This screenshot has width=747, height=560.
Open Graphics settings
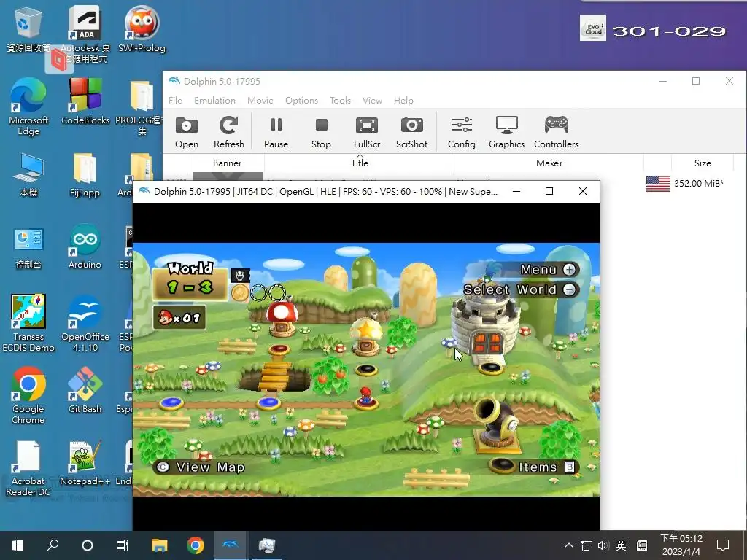tap(506, 133)
